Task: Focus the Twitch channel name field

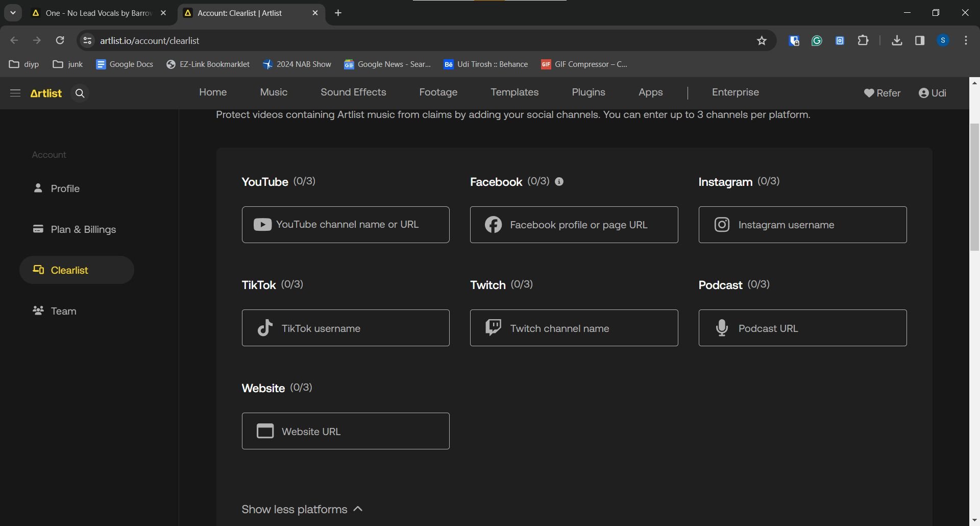Action: click(x=574, y=328)
